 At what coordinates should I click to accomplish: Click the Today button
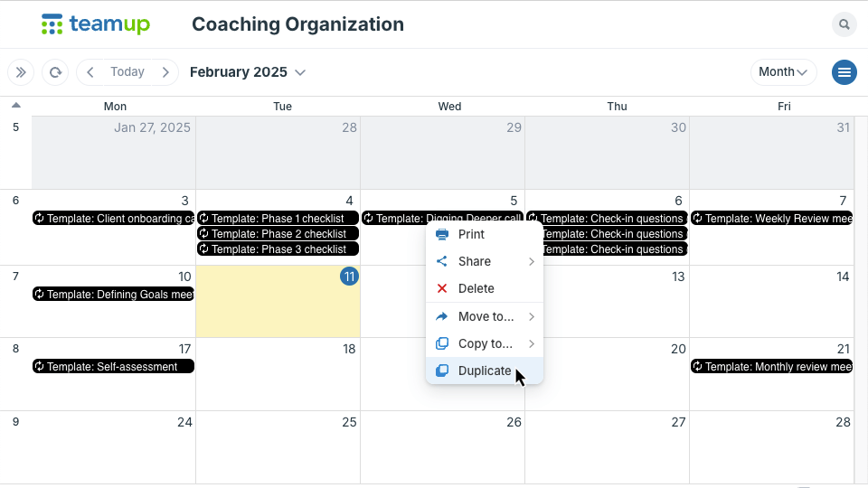click(x=127, y=72)
